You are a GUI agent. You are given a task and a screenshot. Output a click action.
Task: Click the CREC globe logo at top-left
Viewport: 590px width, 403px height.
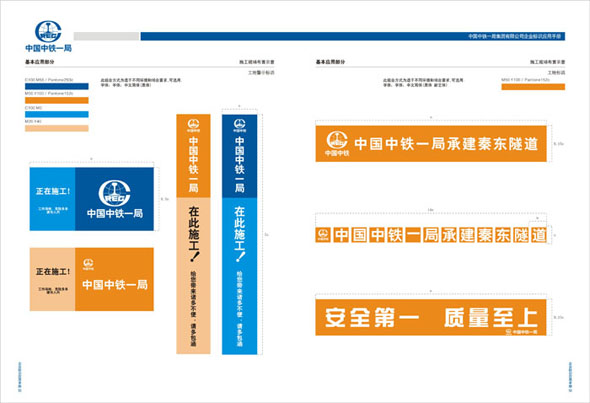point(48,31)
